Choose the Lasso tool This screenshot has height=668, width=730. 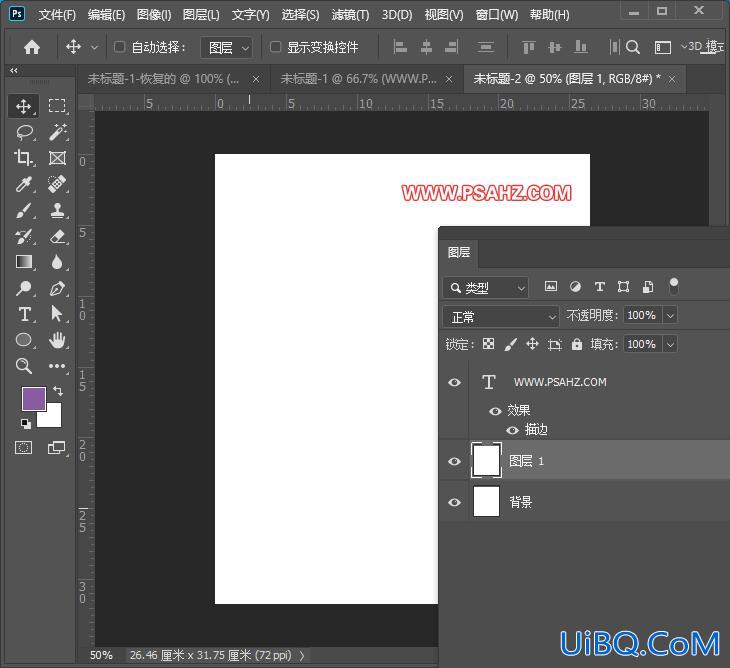pyautogui.click(x=23, y=132)
